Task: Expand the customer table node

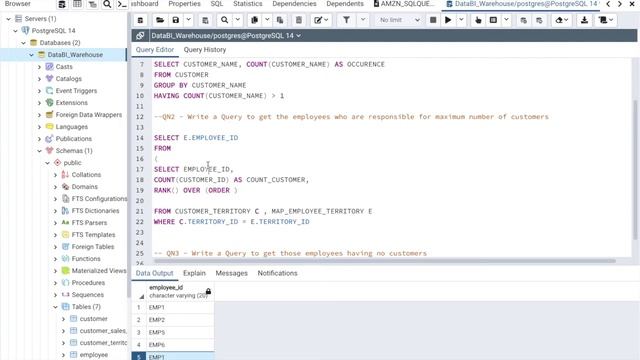Action: pos(63,319)
